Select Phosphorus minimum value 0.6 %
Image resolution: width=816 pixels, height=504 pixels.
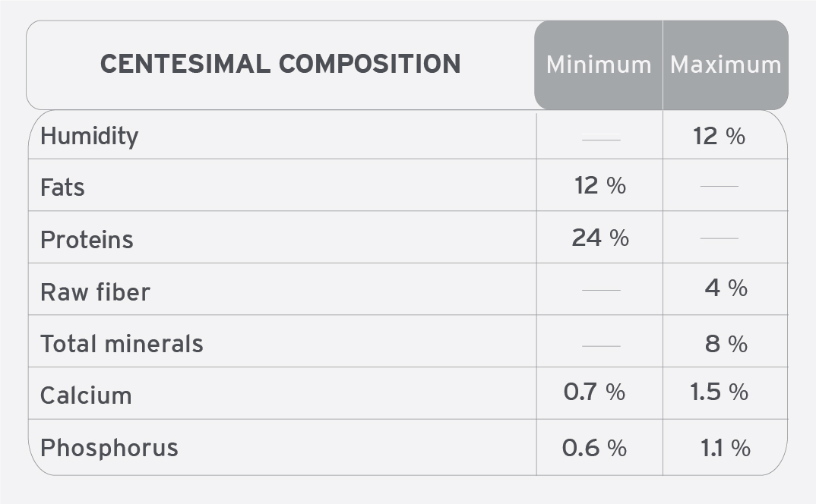coord(594,448)
